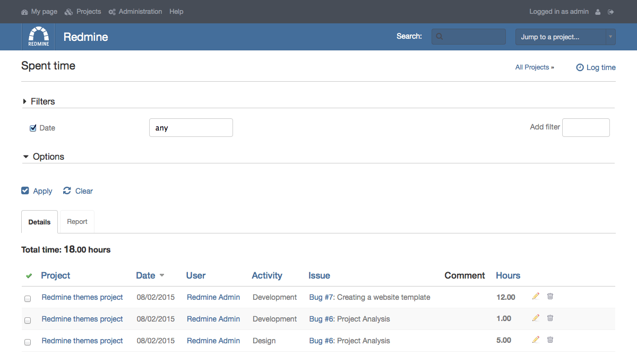This screenshot has width=637, height=364.
Task: Delete the 5.00 hours time entry
Action: (x=550, y=340)
